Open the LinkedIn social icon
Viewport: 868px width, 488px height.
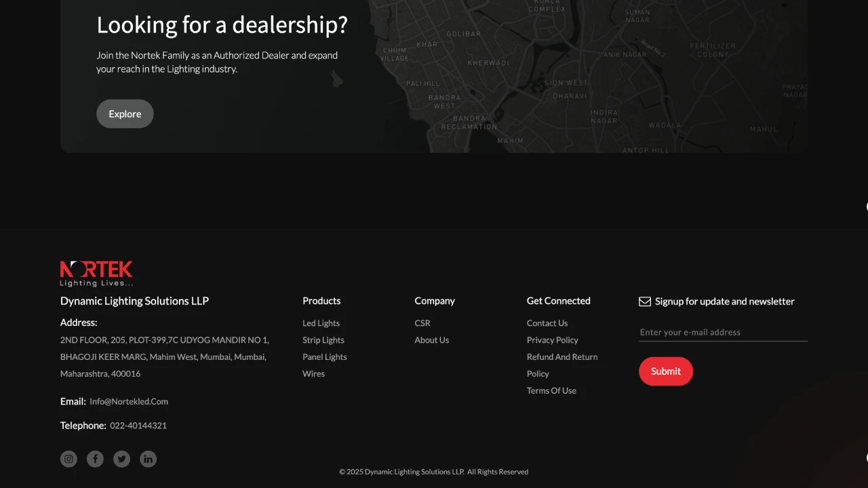148,459
